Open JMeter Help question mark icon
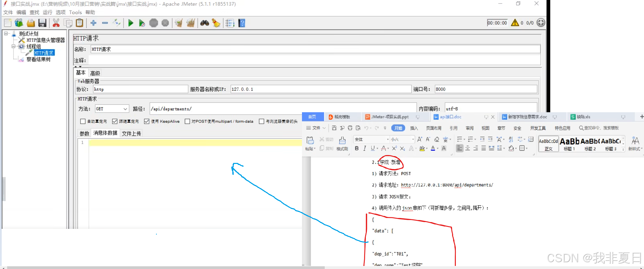 coord(241,23)
